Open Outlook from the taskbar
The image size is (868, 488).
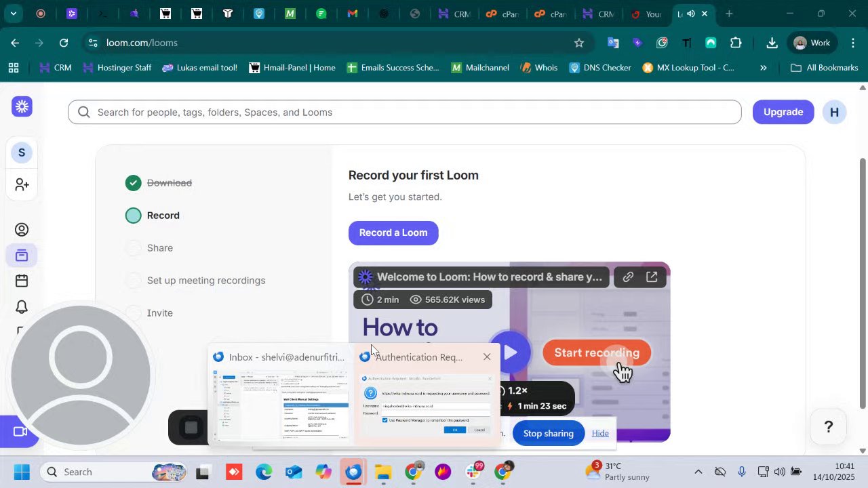(293, 472)
